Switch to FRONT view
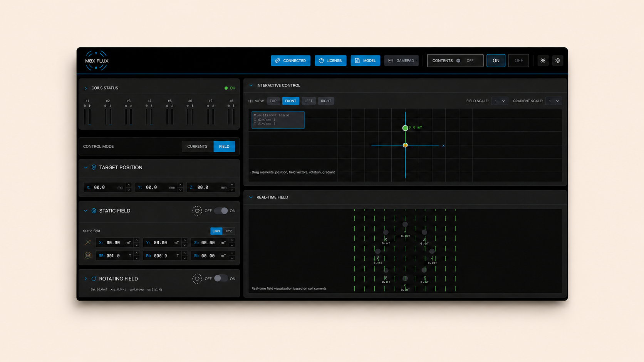644x362 pixels. click(x=291, y=101)
